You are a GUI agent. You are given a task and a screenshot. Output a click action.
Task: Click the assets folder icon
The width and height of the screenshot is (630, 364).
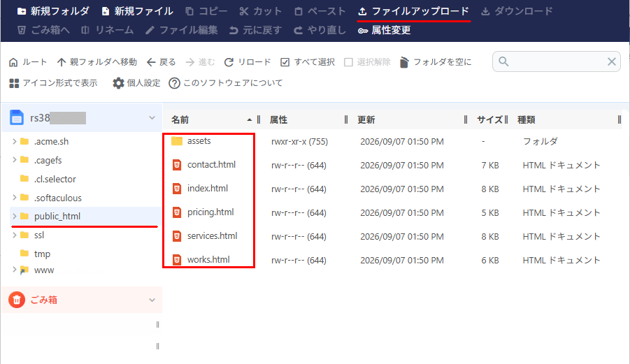(x=177, y=141)
